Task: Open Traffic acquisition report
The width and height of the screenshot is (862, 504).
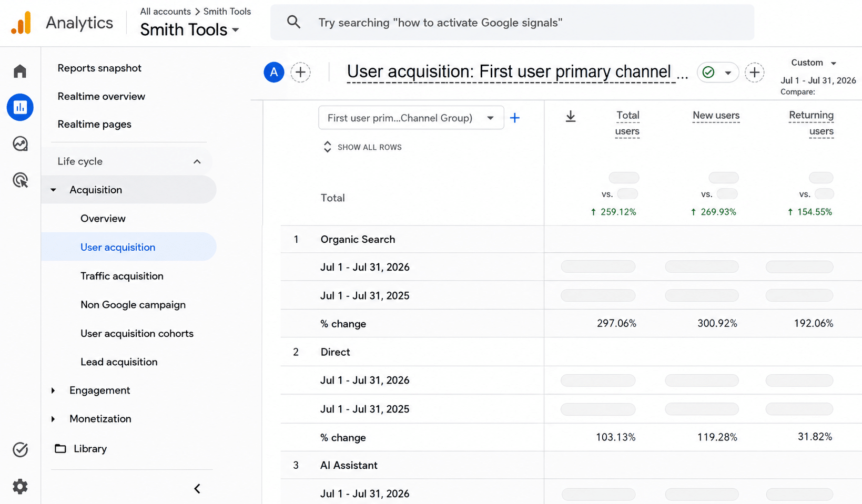Action: [x=122, y=276]
